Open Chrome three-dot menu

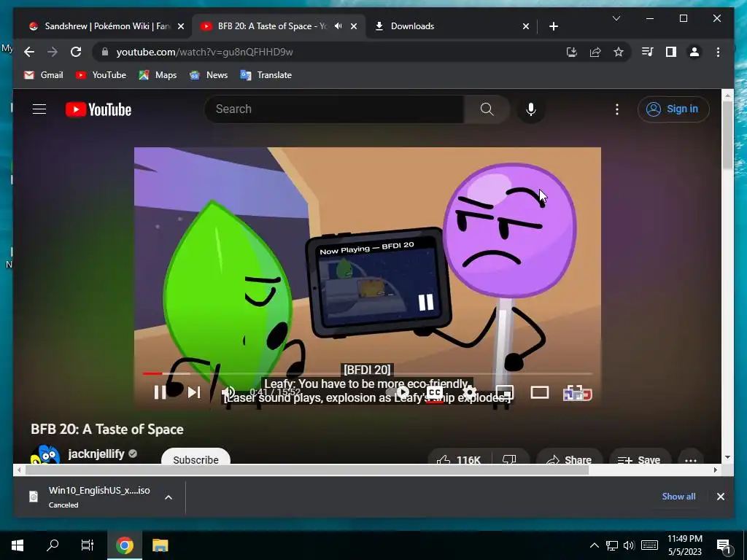718,52
